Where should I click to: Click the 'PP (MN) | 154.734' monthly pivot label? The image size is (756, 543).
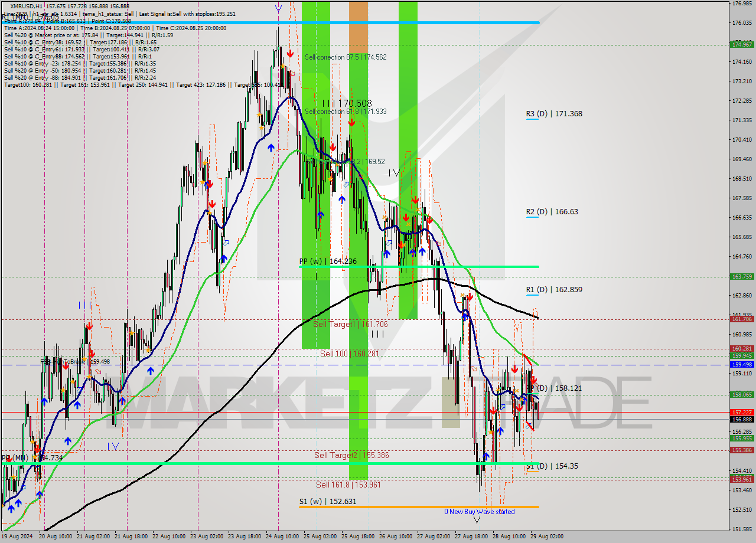tap(32, 458)
